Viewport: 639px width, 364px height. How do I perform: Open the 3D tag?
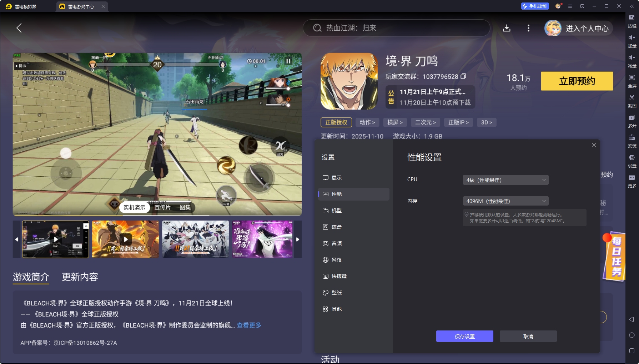point(487,122)
